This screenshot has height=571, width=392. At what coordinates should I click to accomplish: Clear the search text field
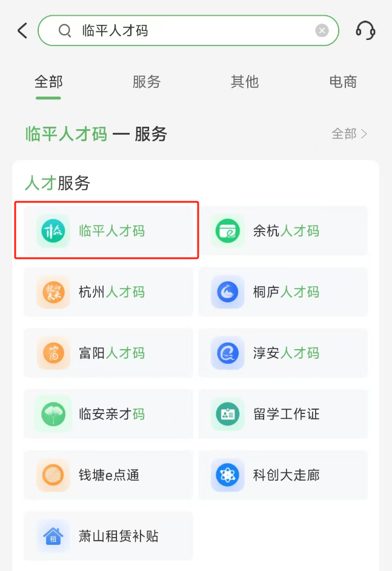pyautogui.click(x=322, y=30)
